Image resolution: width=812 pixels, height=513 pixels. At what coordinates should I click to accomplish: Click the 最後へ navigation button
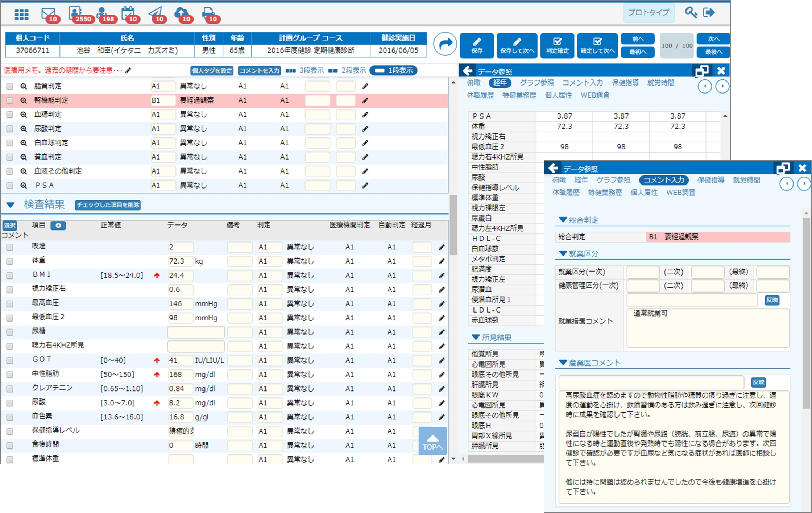pyautogui.click(x=713, y=52)
